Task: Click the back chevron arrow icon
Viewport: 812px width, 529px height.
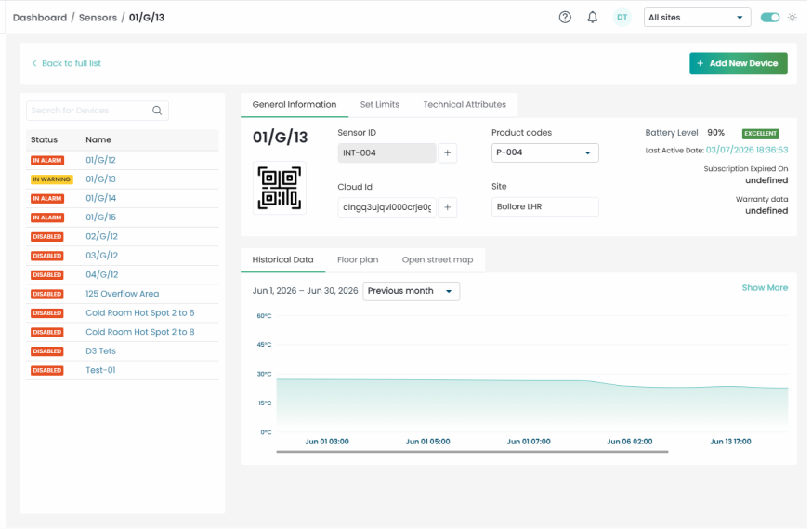Action: pos(34,63)
